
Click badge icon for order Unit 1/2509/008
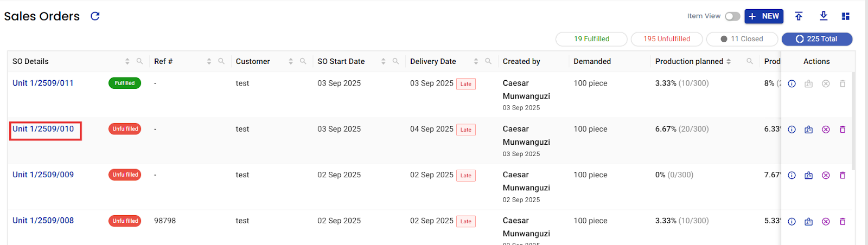808,222
